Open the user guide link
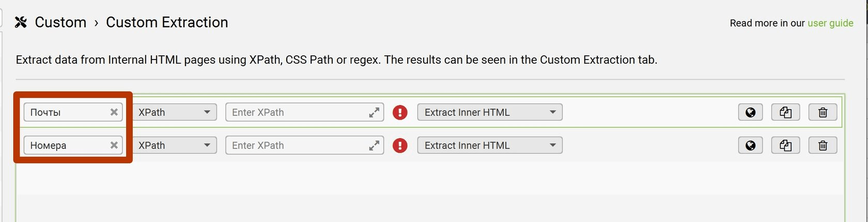This screenshot has width=868, height=222. click(x=830, y=23)
